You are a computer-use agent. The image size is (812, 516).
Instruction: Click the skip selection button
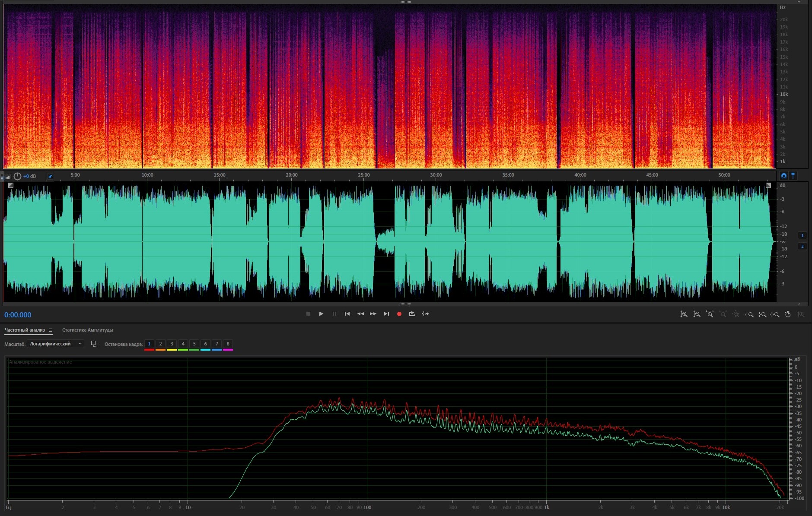[x=425, y=314]
